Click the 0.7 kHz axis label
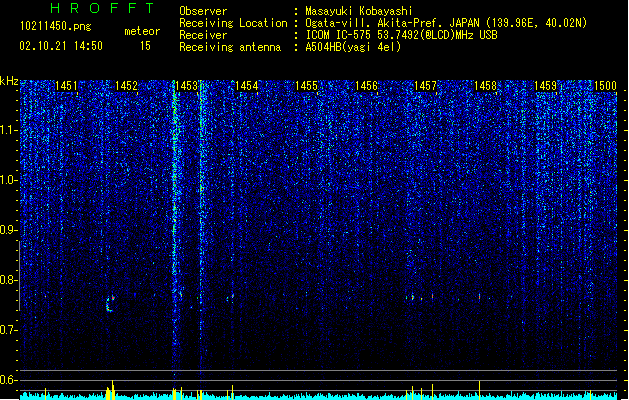This screenshot has height=400, width=629. pyautogui.click(x=8, y=330)
